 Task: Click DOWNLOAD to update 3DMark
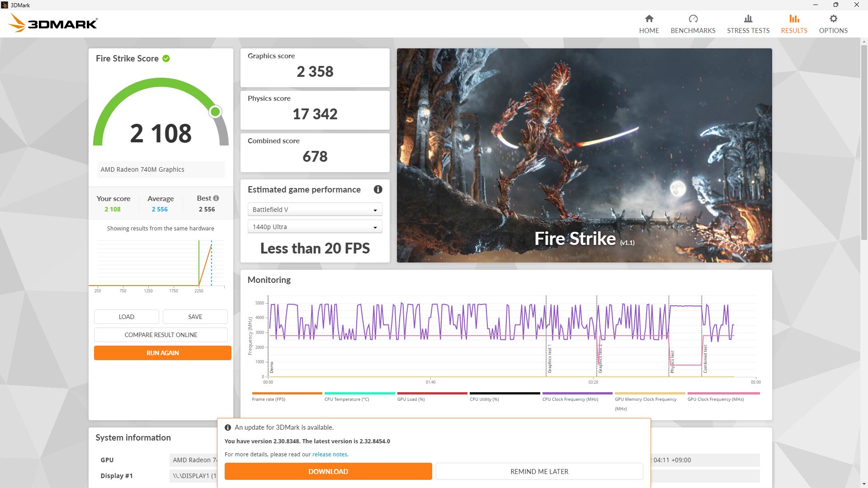328,471
